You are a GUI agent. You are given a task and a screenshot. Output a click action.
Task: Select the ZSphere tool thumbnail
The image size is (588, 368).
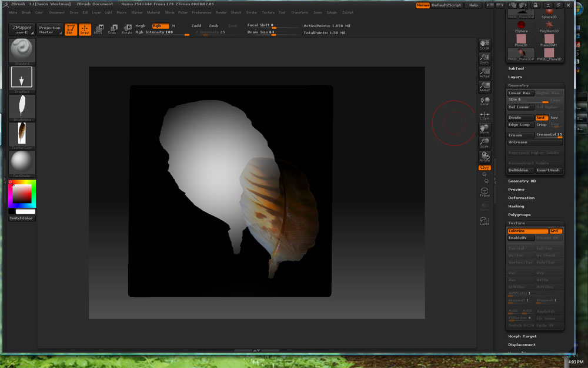coord(521,26)
